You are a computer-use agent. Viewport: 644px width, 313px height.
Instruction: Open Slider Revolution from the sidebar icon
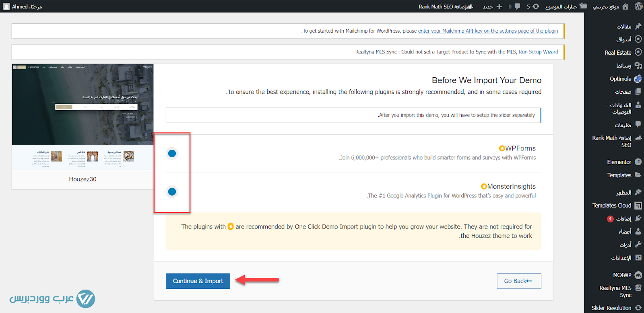click(638, 308)
